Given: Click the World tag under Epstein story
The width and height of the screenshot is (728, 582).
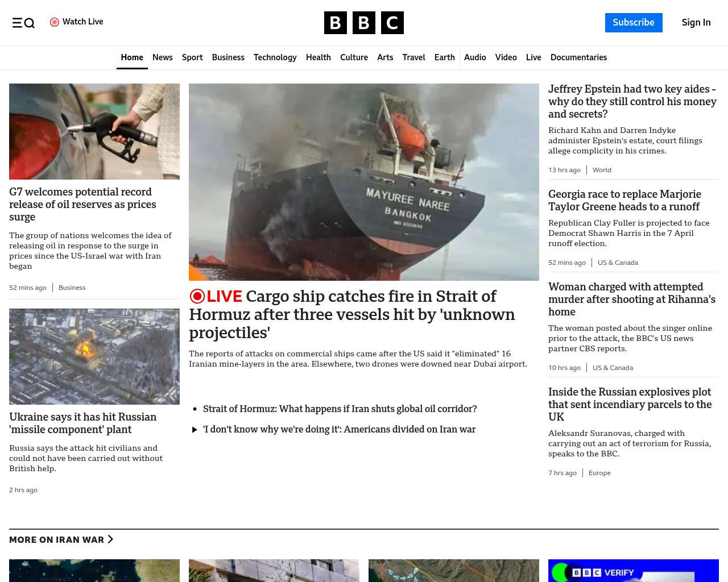Looking at the screenshot, I should pyautogui.click(x=602, y=170).
